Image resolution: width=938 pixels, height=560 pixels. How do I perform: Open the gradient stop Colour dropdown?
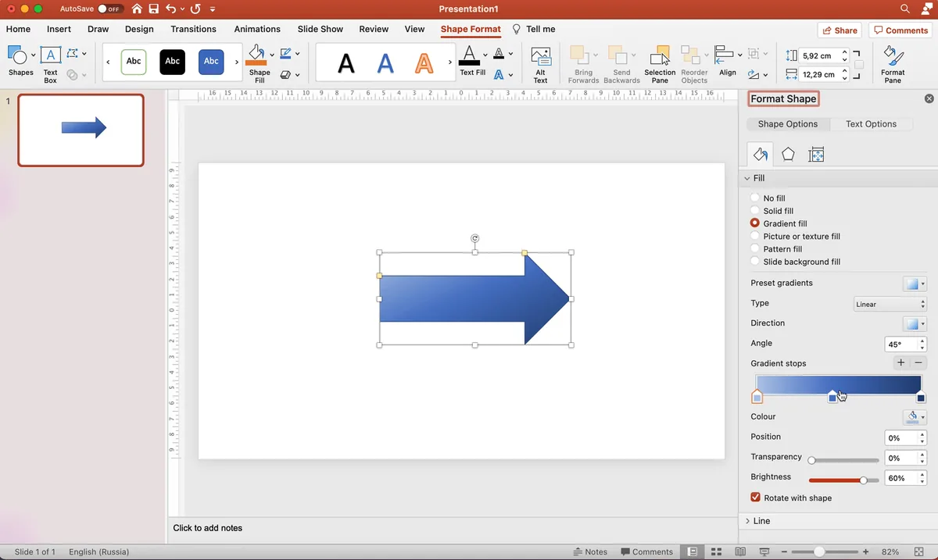[915, 417]
